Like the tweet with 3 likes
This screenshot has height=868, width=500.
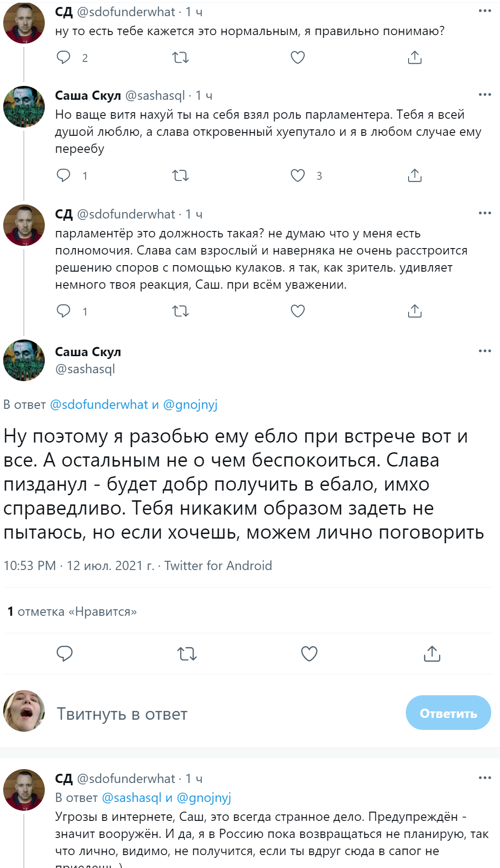click(298, 176)
